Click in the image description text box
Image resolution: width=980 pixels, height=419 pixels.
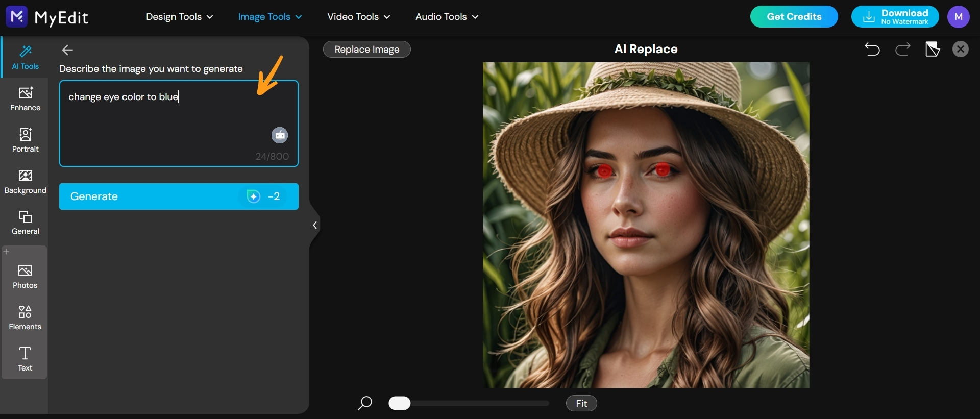179,124
